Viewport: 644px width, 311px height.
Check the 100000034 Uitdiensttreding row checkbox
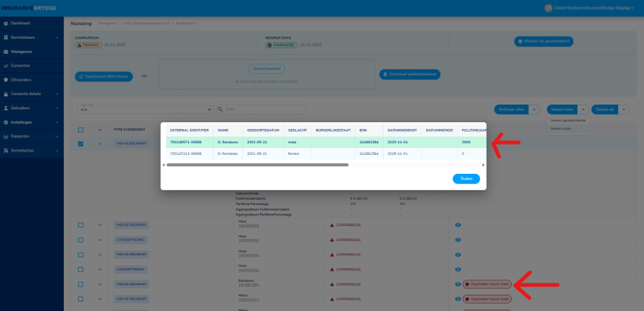click(x=80, y=269)
